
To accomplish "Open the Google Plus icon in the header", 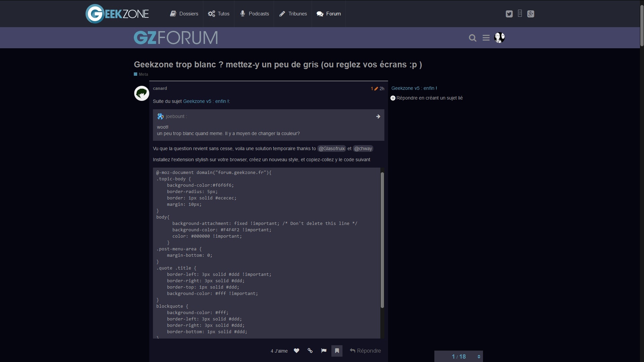I will tap(531, 14).
